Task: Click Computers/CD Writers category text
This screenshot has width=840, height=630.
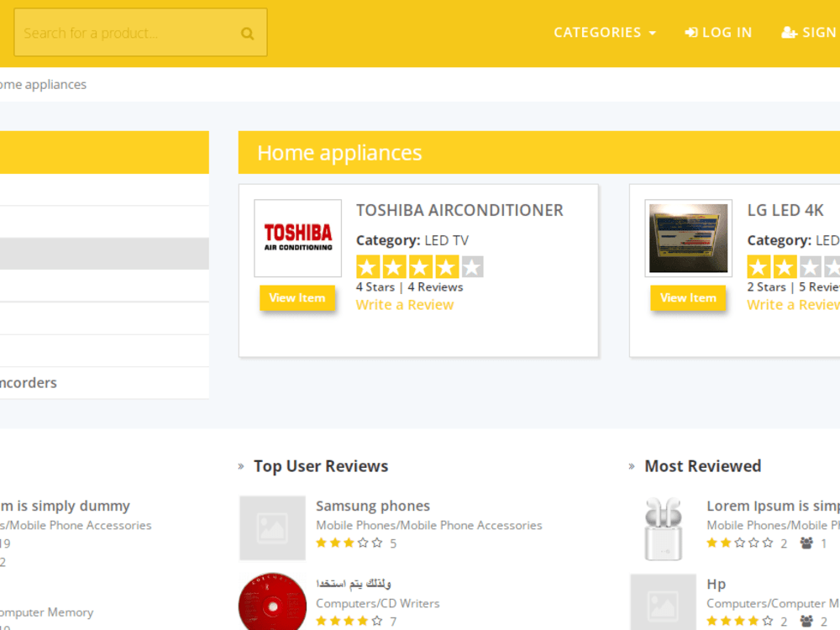Action: pyautogui.click(x=378, y=603)
